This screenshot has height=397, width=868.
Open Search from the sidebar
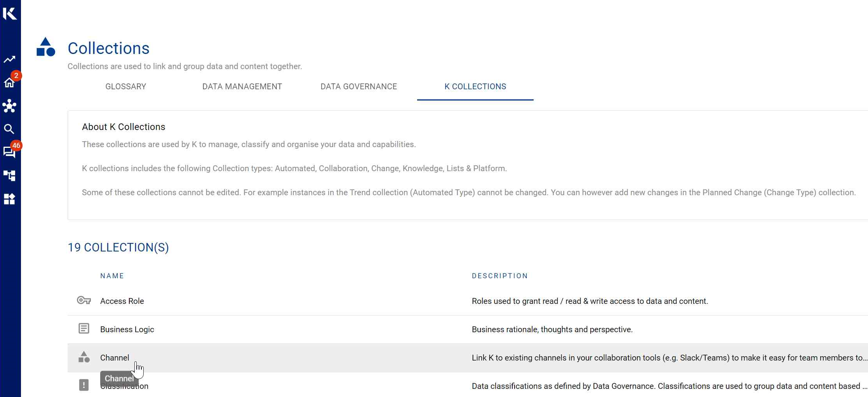(9, 129)
